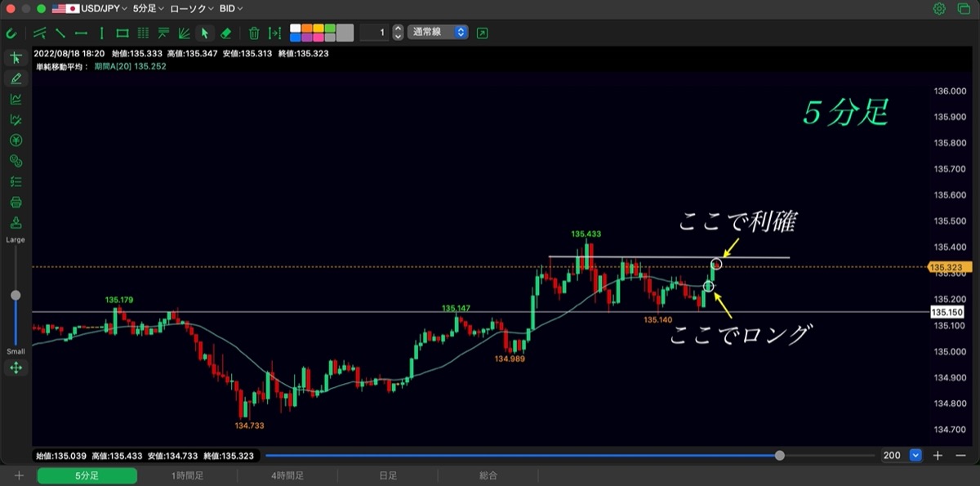Select the horizontal line drawing tool
The height and width of the screenshot is (486, 980).
coord(81,33)
